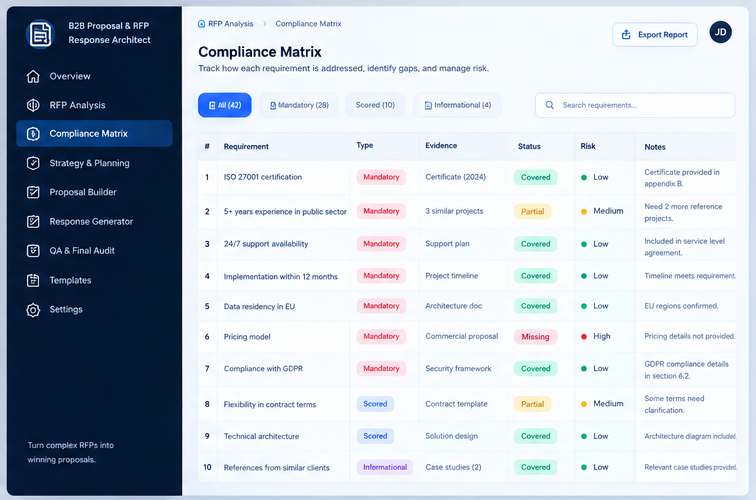This screenshot has width=756, height=500.
Task: Filter by Mandatory (28) tab
Action: (299, 105)
